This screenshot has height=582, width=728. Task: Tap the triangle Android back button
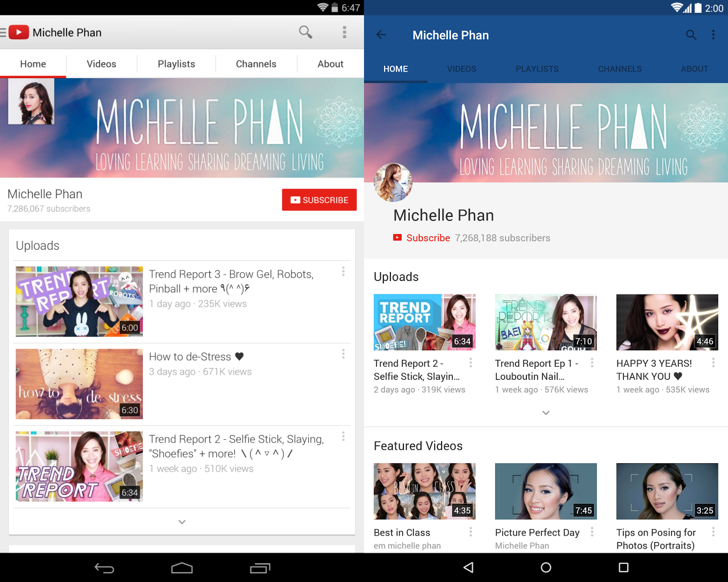[x=469, y=567]
